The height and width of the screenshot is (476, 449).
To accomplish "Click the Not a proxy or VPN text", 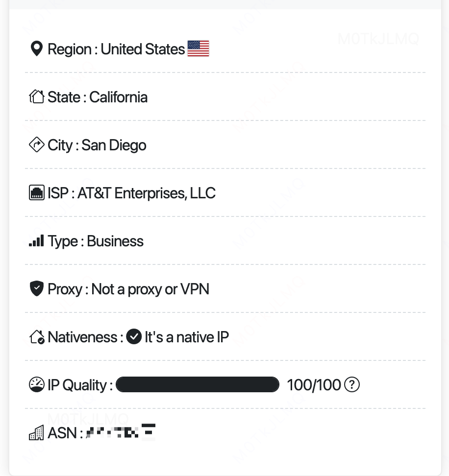I will [x=150, y=289].
